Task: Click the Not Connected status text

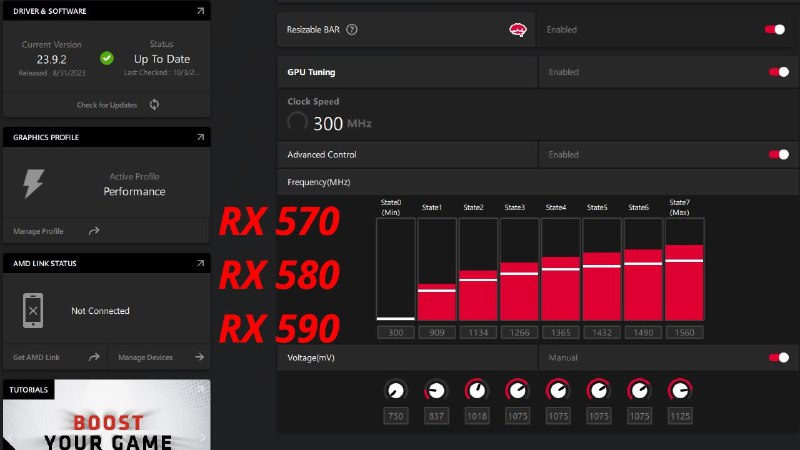Action: [100, 311]
